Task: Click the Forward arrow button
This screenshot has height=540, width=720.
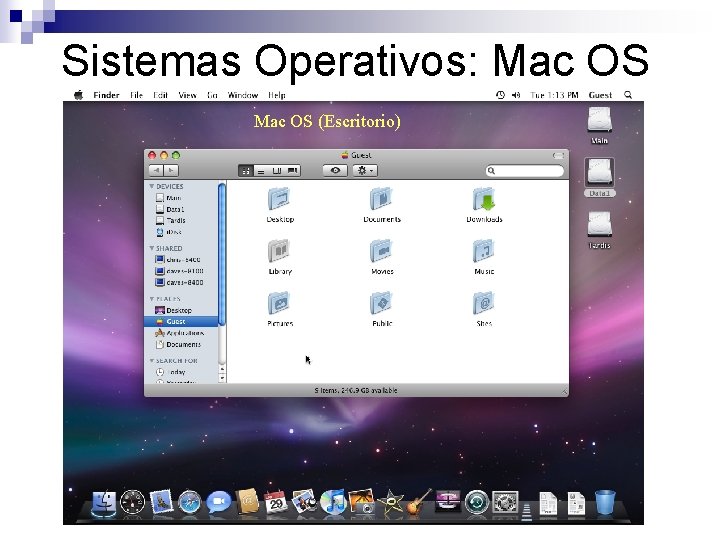Action: click(x=171, y=171)
